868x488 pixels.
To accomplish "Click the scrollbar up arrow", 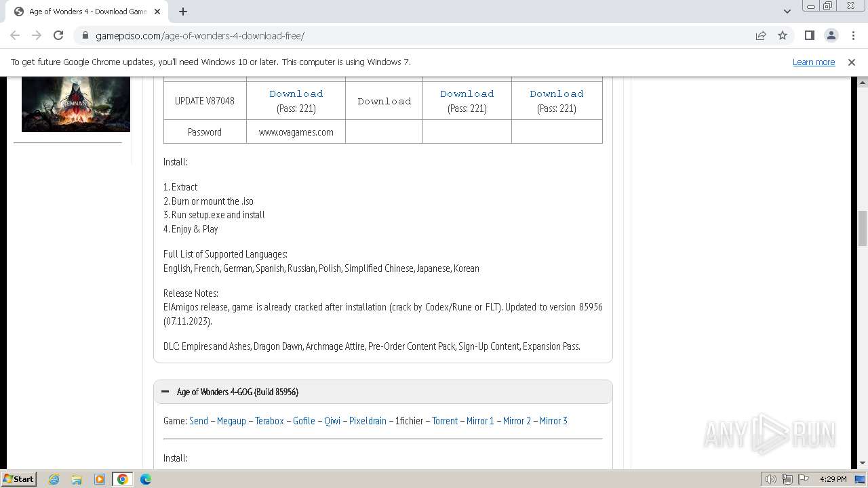I will [x=862, y=82].
